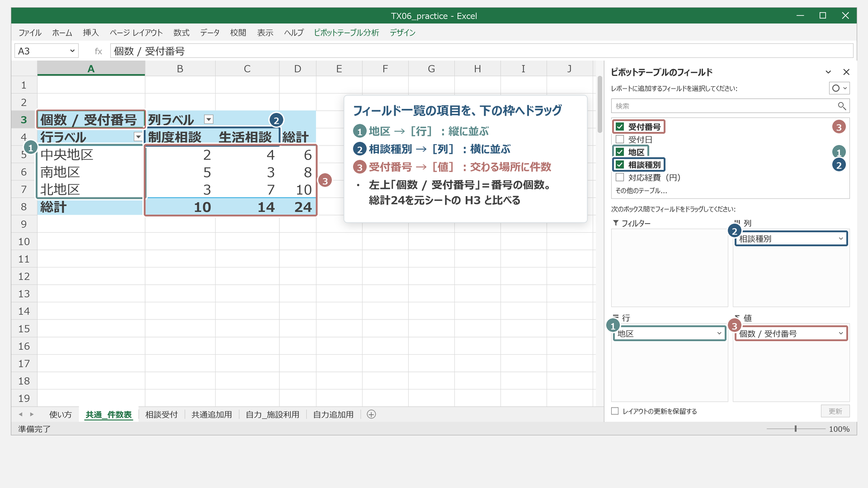Screen dimensions: 868x488
Task: Click the vertical scrollbar thumb
Action: (x=600, y=105)
